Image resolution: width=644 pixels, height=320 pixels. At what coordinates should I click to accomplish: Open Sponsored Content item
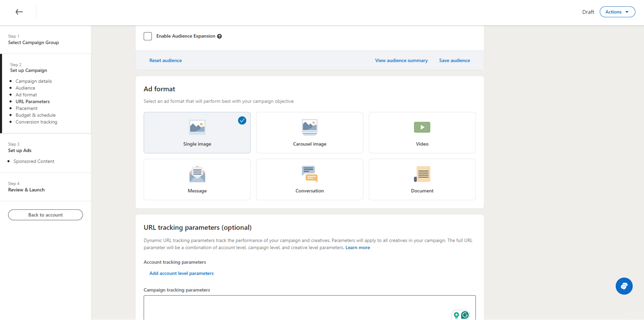pyautogui.click(x=34, y=161)
